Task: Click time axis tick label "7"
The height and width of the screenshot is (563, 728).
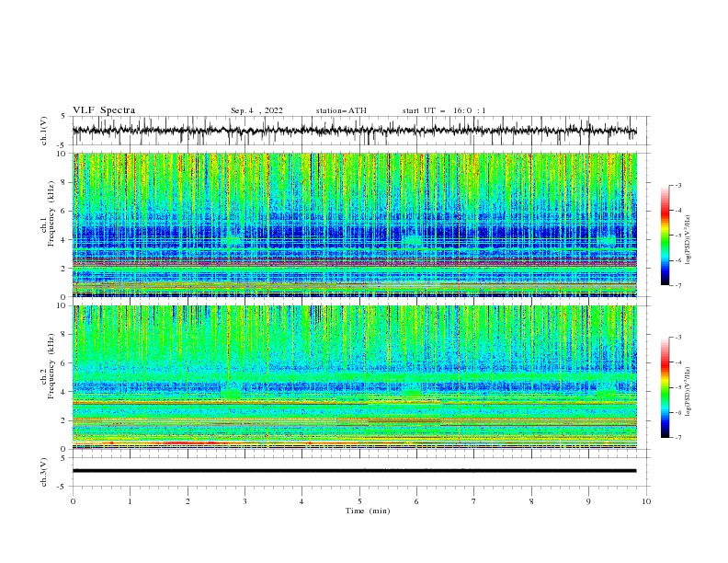Action: (x=474, y=501)
